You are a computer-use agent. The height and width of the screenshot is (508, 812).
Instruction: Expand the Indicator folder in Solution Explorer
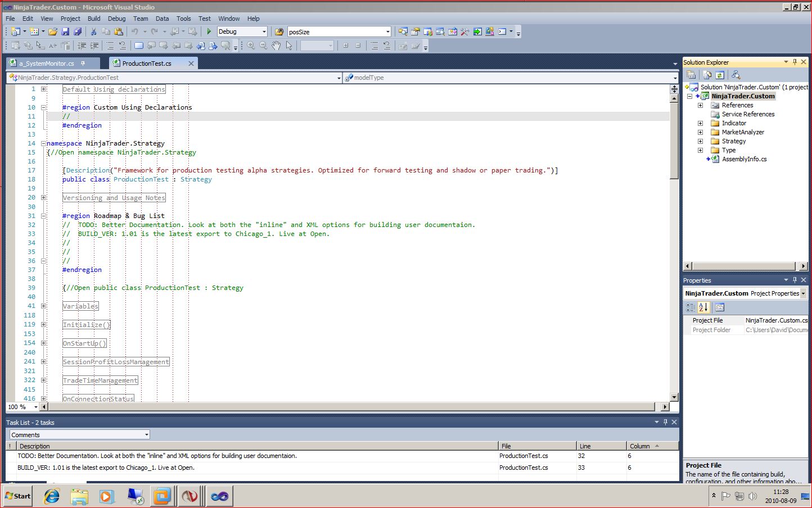(700, 123)
